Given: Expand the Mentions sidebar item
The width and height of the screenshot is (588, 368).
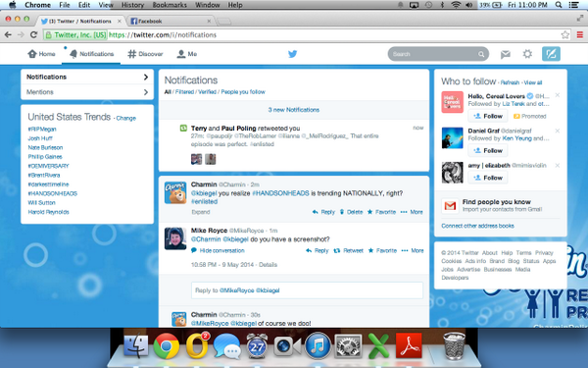Looking at the screenshot, I should click(87, 92).
